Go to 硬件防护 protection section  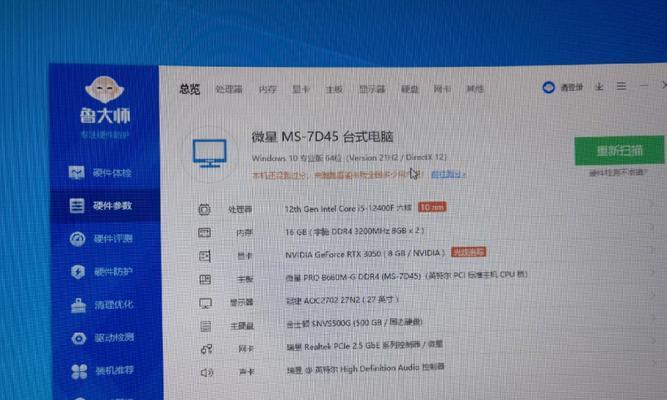pyautogui.click(x=102, y=271)
